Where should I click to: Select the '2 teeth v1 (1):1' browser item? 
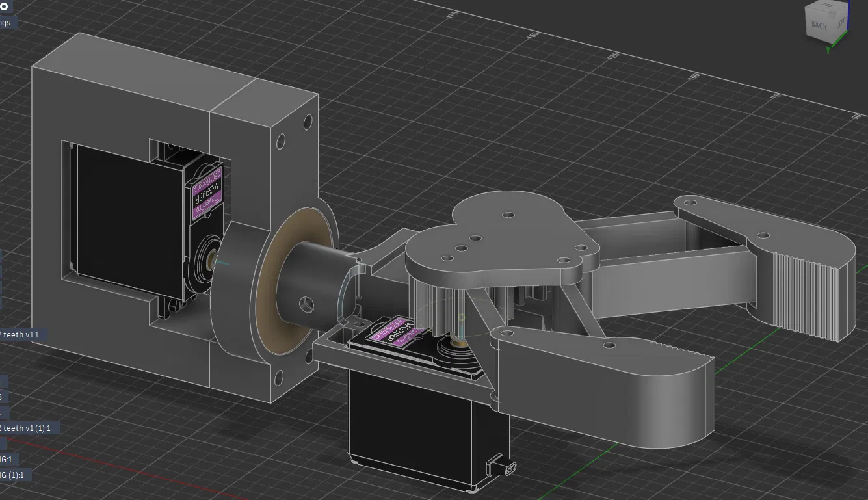pos(29,428)
